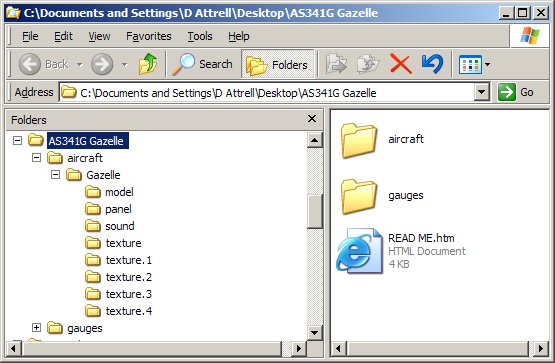
Task: Click the green Go arrow button
Action: click(x=507, y=92)
